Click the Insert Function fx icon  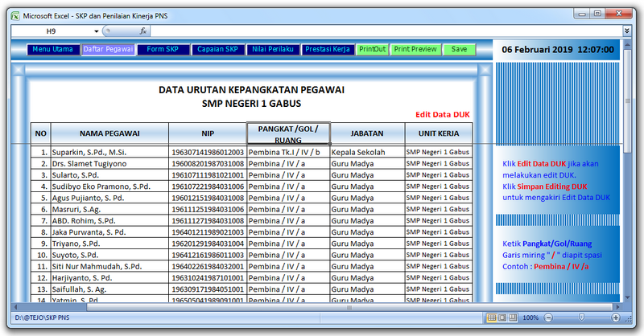[x=143, y=31]
